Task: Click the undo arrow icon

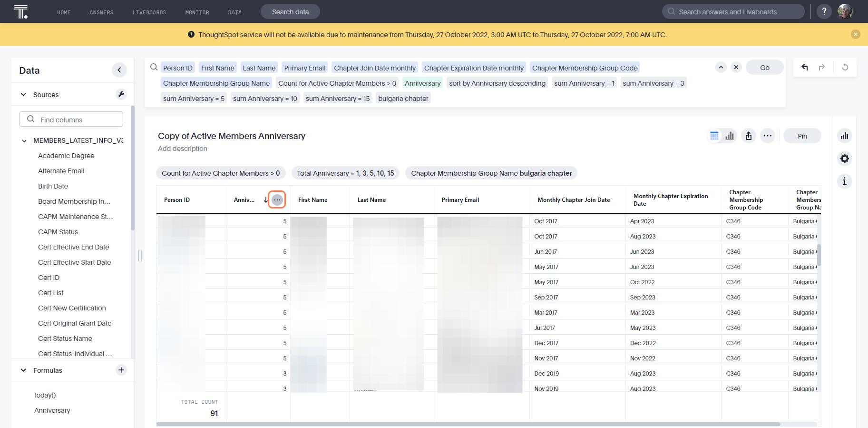Action: pyautogui.click(x=805, y=67)
